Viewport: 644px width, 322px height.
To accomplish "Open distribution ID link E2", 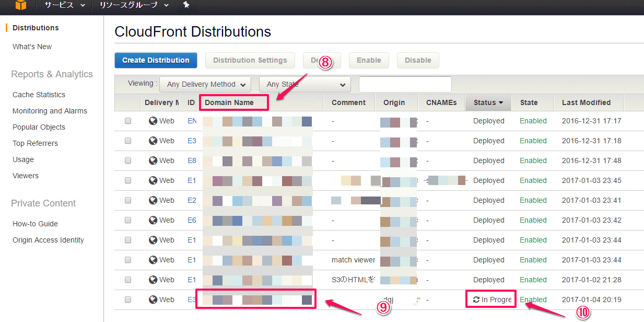I will (192, 200).
